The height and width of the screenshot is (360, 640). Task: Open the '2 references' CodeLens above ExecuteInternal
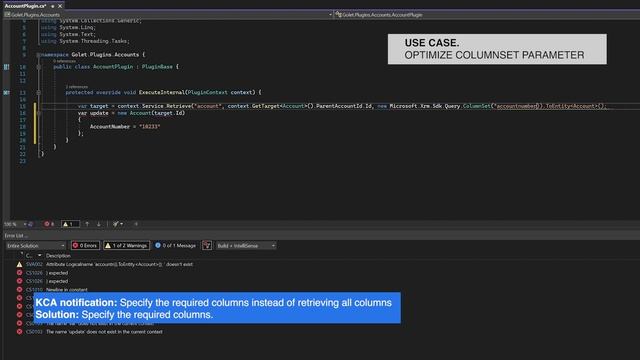click(77, 87)
